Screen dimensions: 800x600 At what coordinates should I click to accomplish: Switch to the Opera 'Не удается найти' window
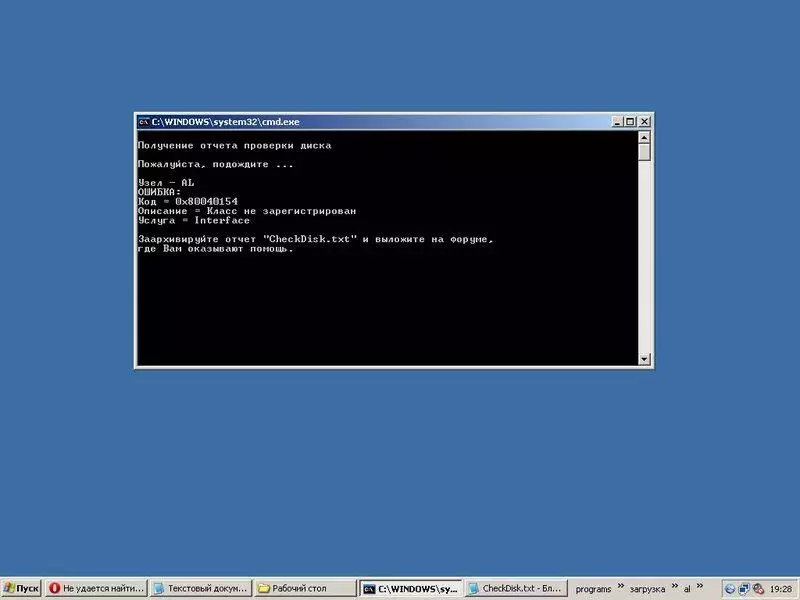tap(96, 588)
